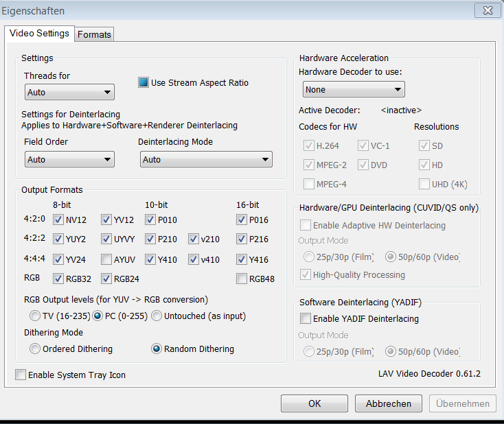Close the Eigenschaften dialog window
The width and height of the screenshot is (504, 424).
pyautogui.click(x=487, y=10)
